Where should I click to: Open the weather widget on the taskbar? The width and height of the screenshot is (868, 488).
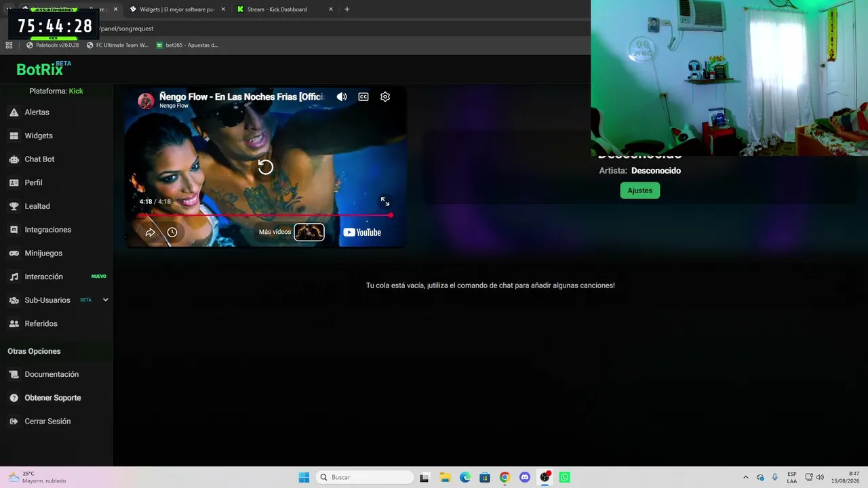click(x=37, y=477)
